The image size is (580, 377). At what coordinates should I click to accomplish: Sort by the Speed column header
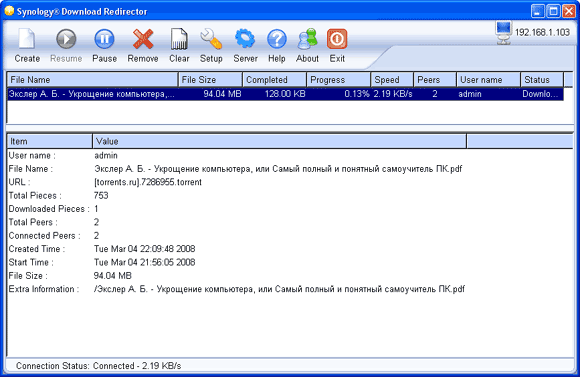coord(392,80)
